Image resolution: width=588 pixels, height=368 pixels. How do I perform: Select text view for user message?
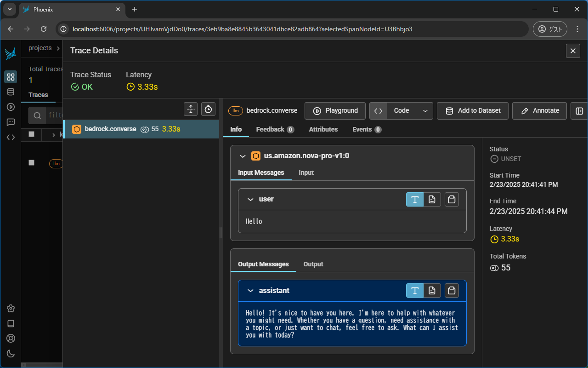(415, 199)
